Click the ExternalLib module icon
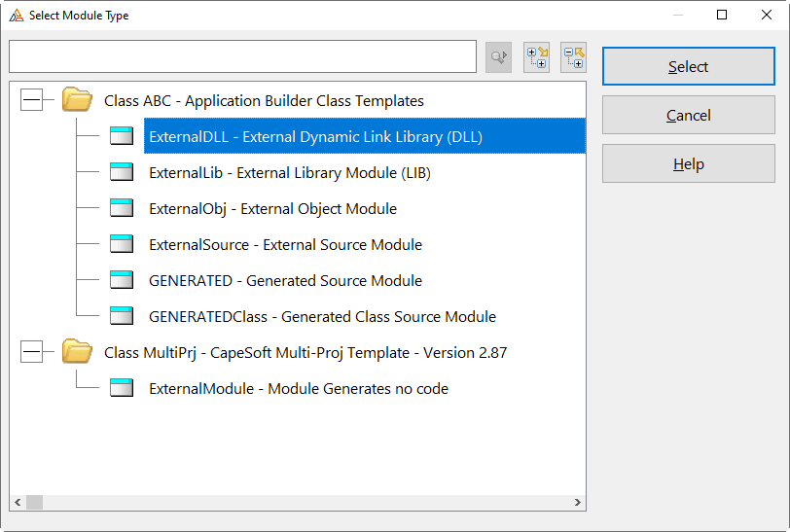This screenshot has width=790, height=532. 122,172
